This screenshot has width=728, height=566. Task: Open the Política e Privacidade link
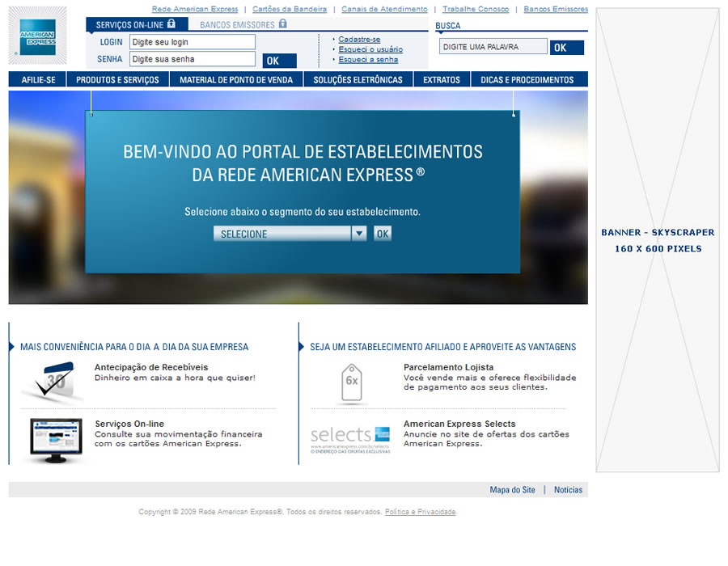pos(420,512)
